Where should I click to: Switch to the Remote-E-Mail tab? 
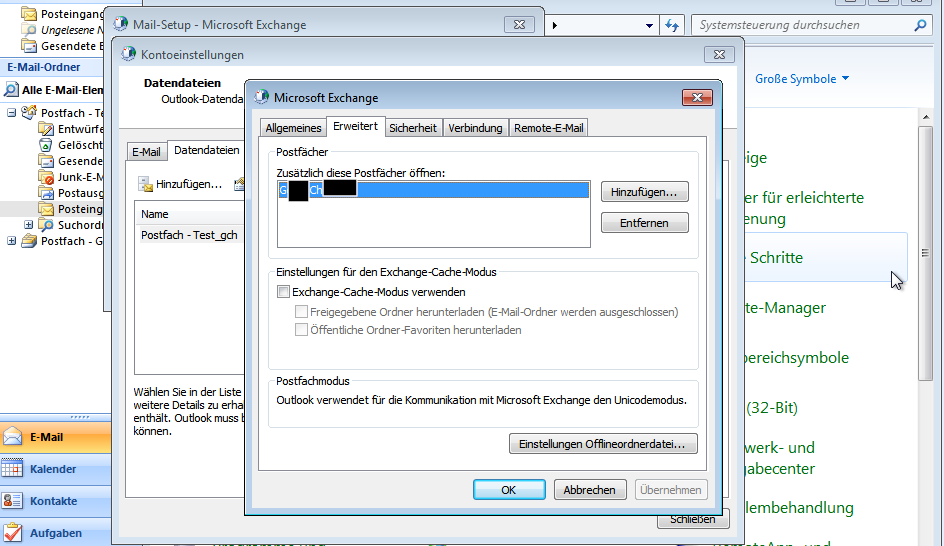pyautogui.click(x=548, y=128)
